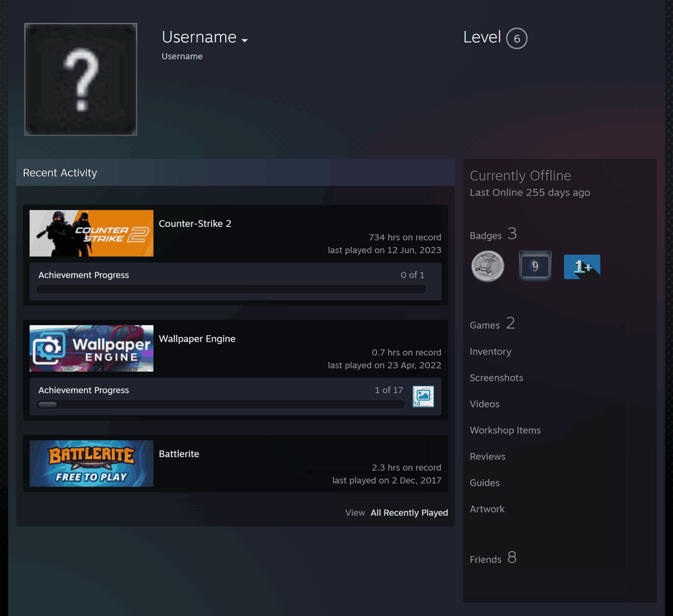Click the small Username text under the name
This screenshot has height=616, width=673.
pyautogui.click(x=182, y=56)
